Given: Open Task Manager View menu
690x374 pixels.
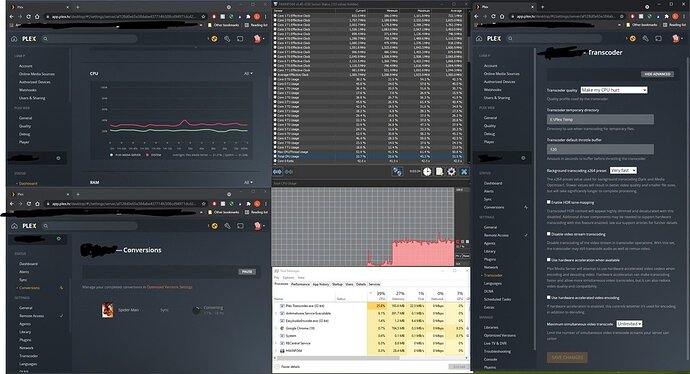Looking at the screenshot, I should point(301,278).
